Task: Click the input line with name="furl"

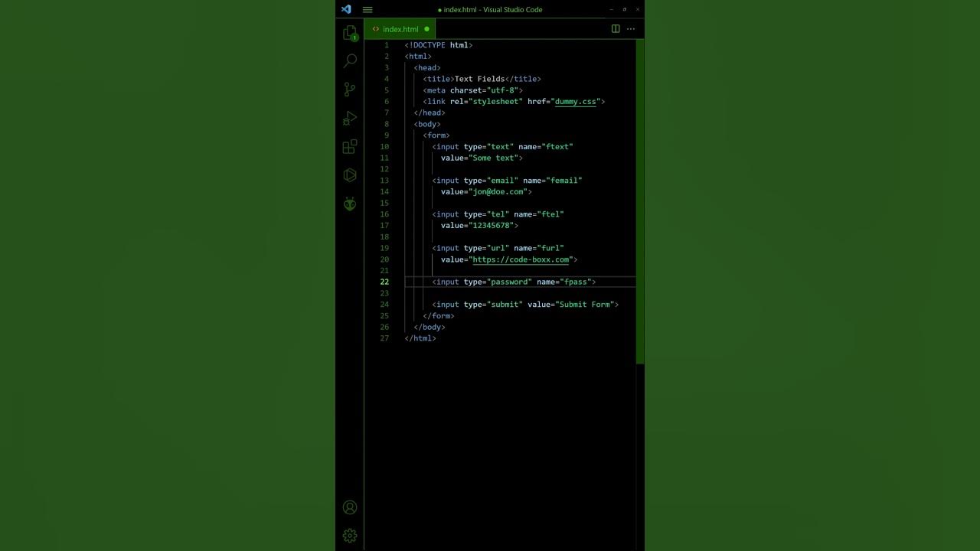Action: 498,248
